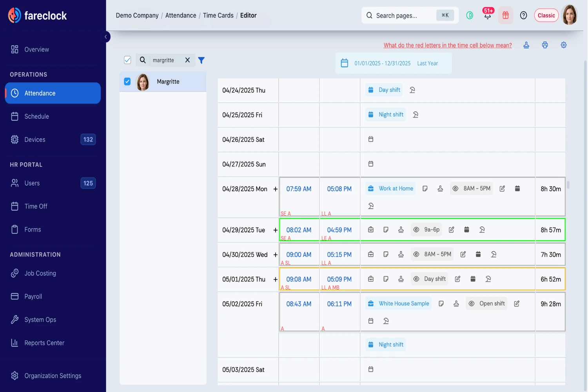The image size is (588, 392).
Task: Toggle the eye icon beside 8AM - 5PM on 04/28
Action: (x=456, y=189)
